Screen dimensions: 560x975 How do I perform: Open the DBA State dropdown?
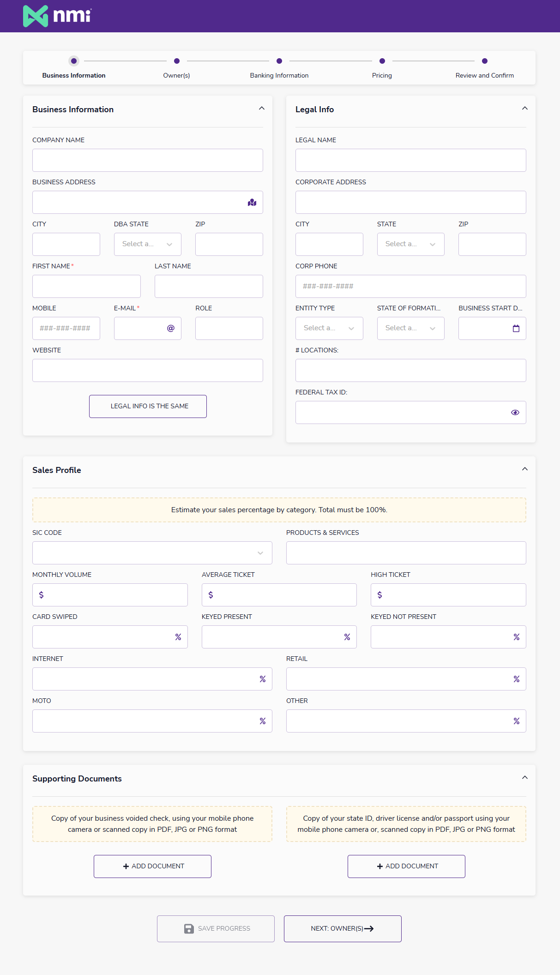[148, 244]
